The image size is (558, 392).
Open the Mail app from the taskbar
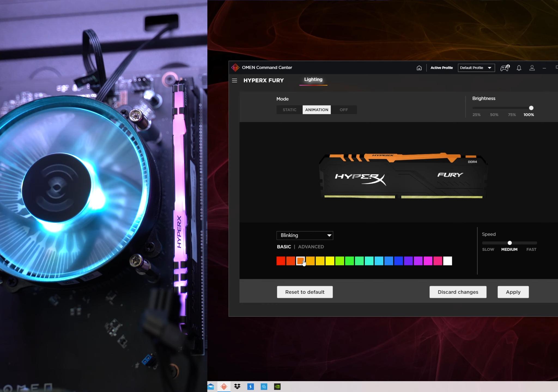click(211, 387)
